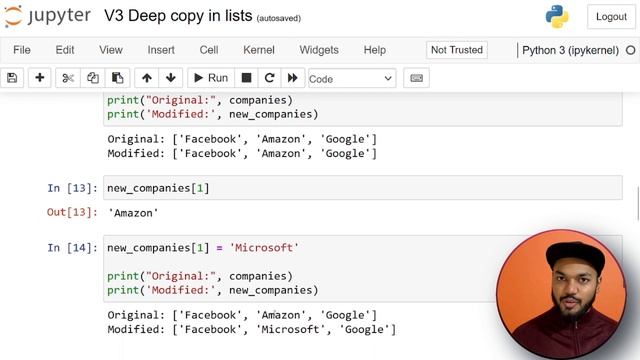Click the Logout button
The height and width of the screenshot is (360, 640).
(611, 17)
